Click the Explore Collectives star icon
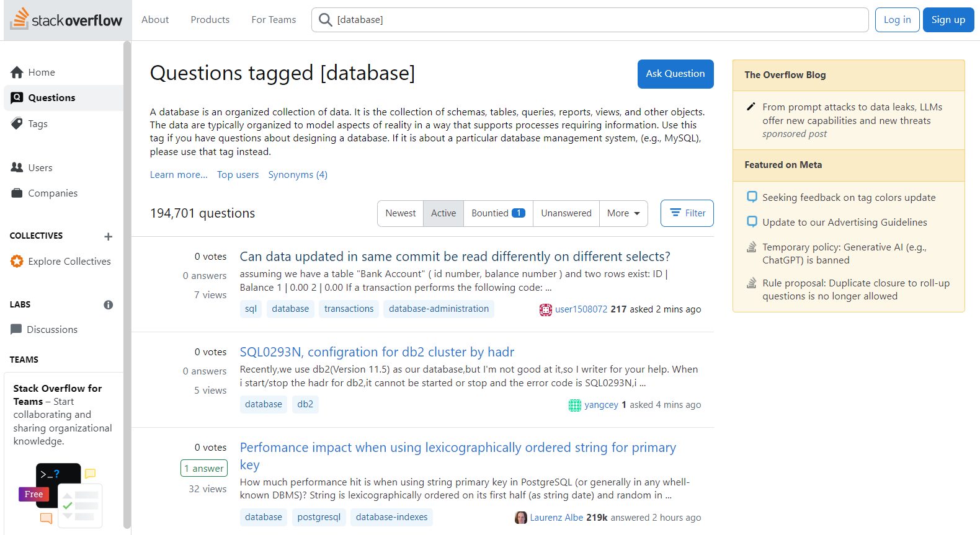Viewport: 980px width, 535px height. (x=17, y=262)
